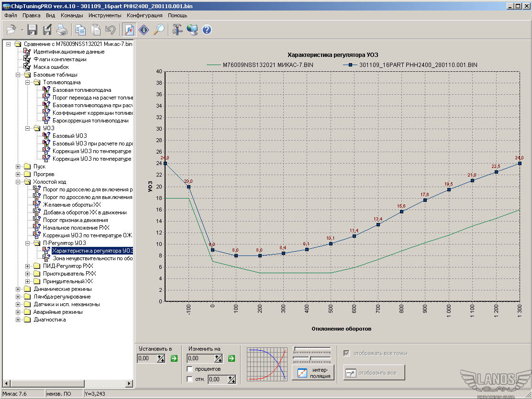
Task: Click the printer icon in toolbar
Action: tap(62, 30)
